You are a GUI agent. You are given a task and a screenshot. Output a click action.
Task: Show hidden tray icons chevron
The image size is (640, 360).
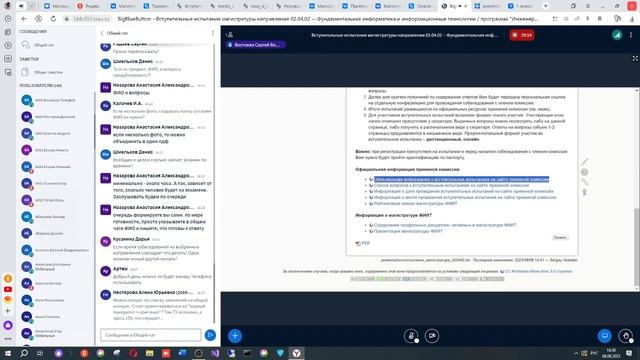click(576, 353)
